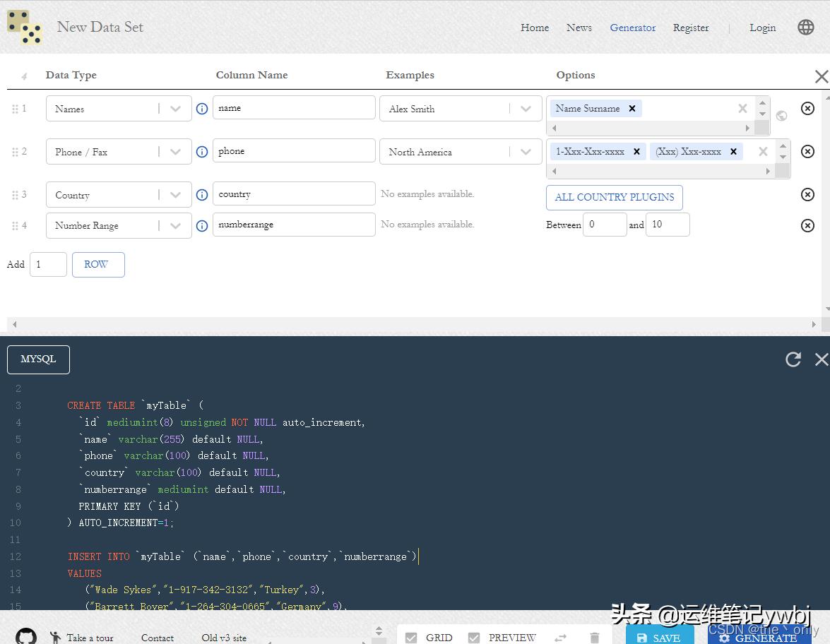830x644 pixels.
Task: Go to the News page
Action: (x=579, y=28)
